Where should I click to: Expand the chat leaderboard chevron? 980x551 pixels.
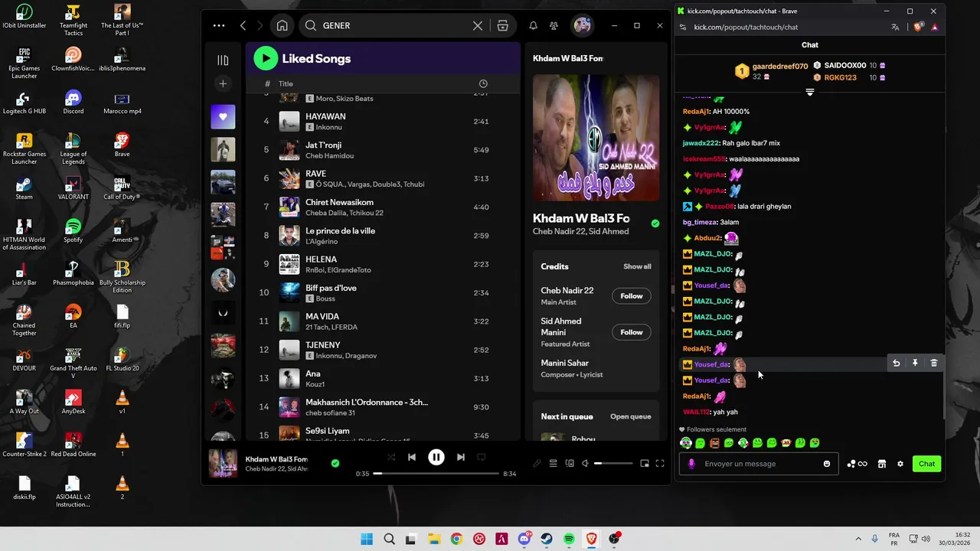[809, 92]
